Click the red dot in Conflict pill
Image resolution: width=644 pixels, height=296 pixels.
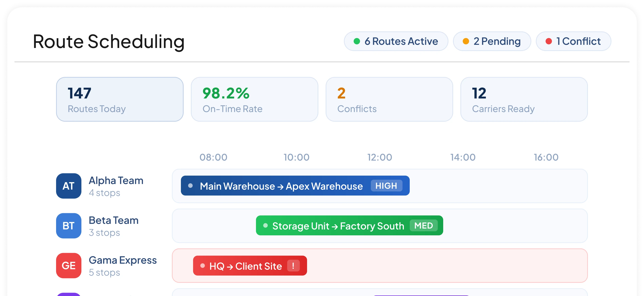click(x=549, y=41)
